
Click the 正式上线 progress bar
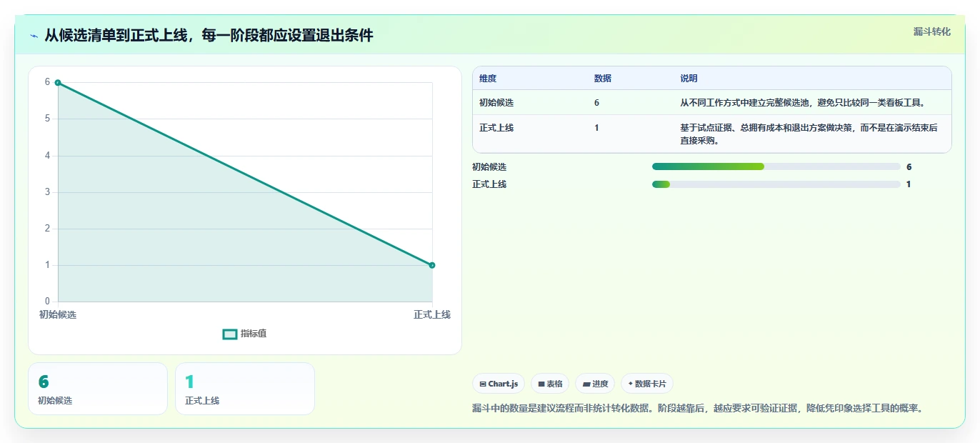coord(776,184)
